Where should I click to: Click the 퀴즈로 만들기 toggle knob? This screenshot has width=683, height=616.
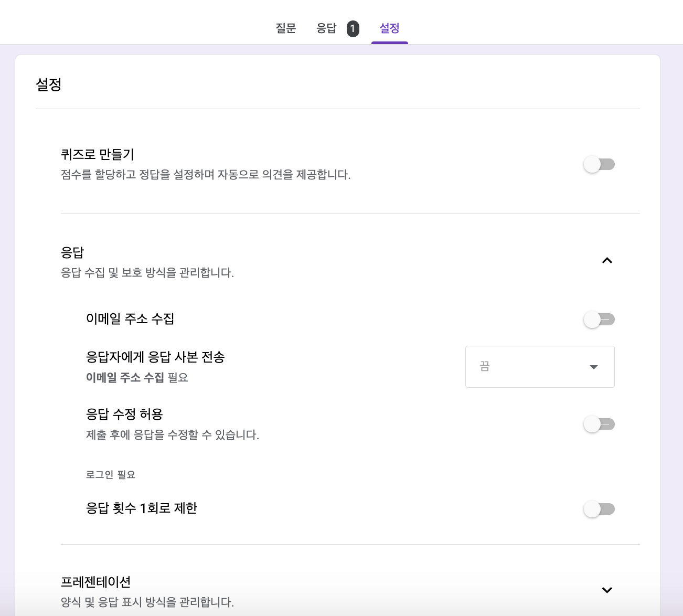coord(593,164)
